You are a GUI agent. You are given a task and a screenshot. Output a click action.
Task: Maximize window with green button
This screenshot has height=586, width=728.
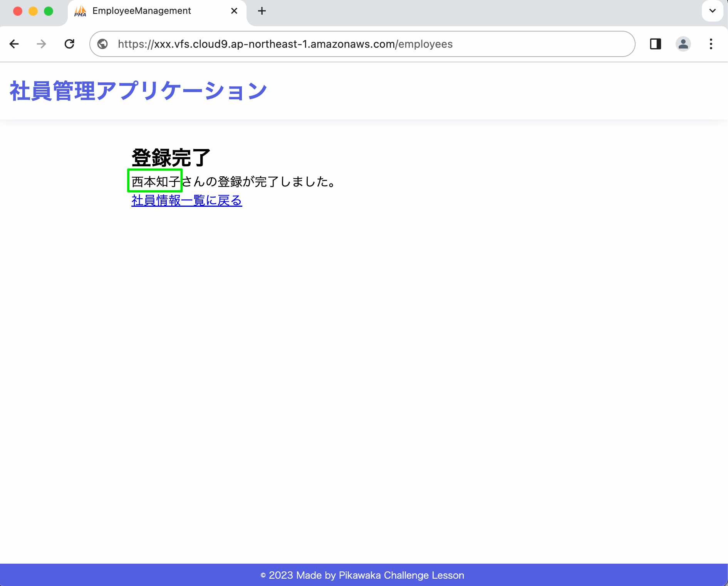click(49, 11)
